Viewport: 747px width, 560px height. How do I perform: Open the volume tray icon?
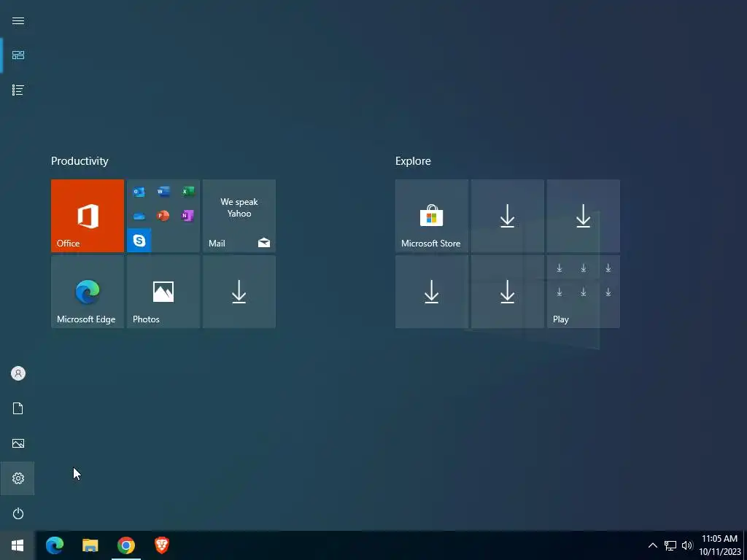[687, 545]
